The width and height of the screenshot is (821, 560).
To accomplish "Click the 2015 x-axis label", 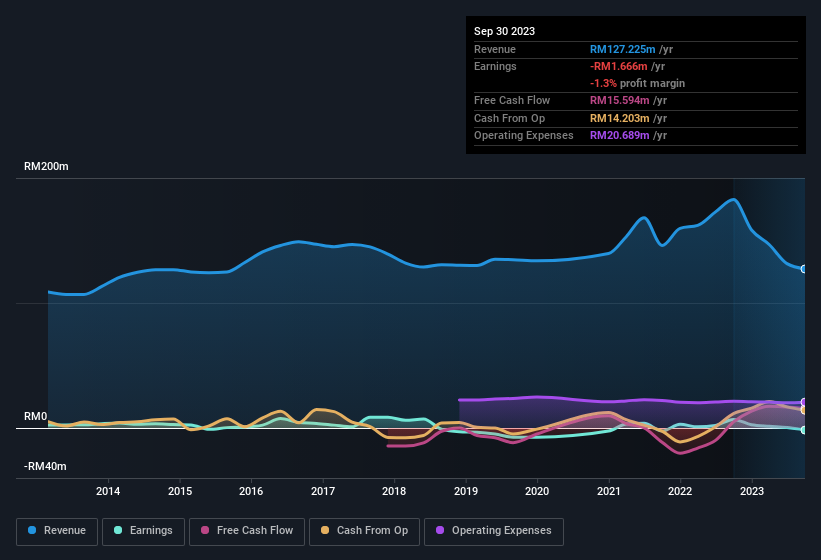I will [x=180, y=491].
